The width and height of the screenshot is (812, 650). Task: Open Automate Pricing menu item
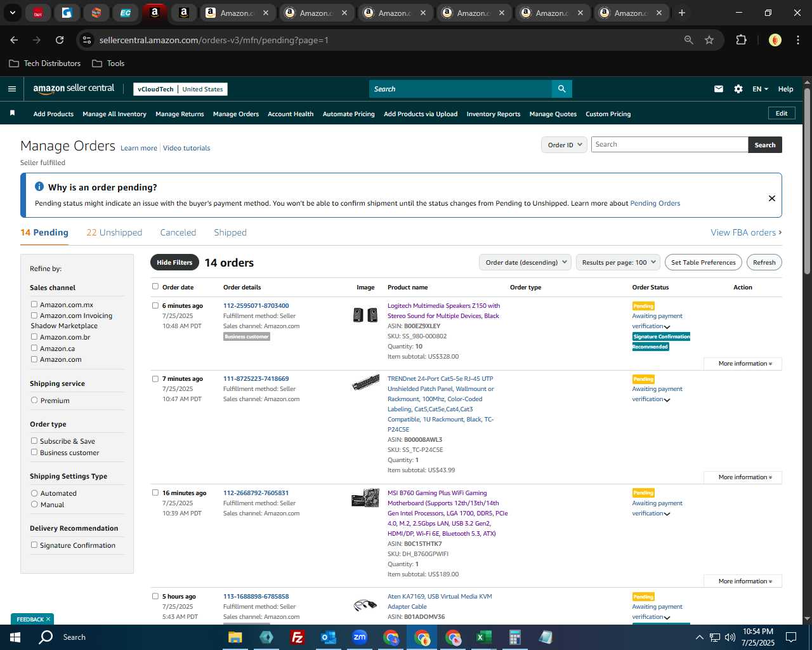point(349,114)
